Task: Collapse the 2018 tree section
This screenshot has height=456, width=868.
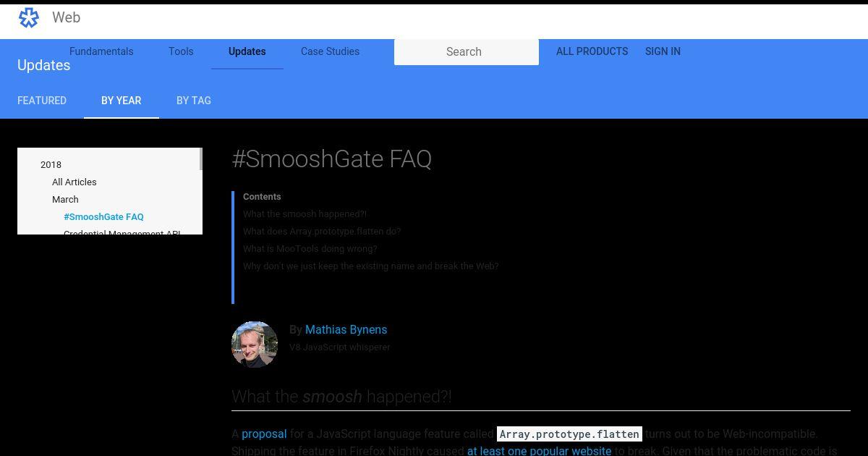Action: [x=51, y=164]
